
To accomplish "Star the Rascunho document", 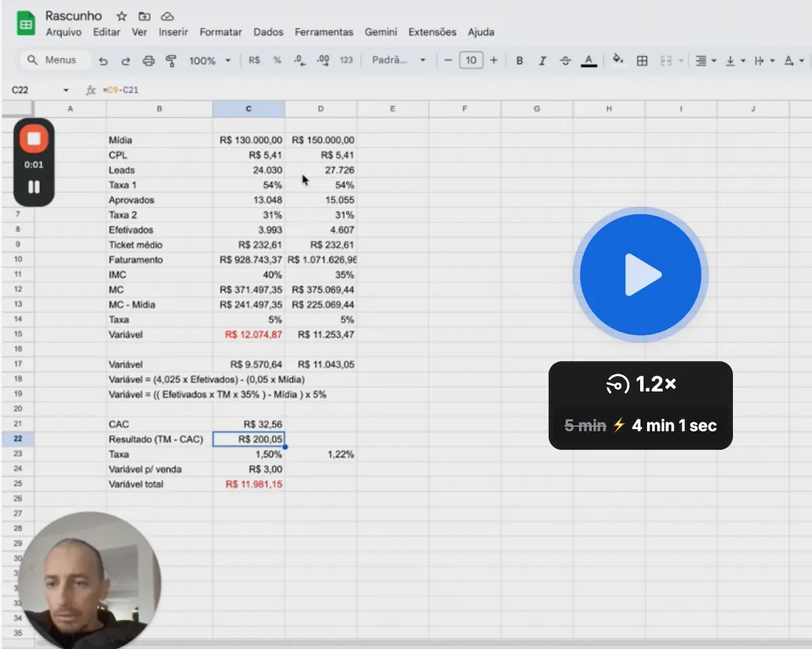I will [121, 16].
